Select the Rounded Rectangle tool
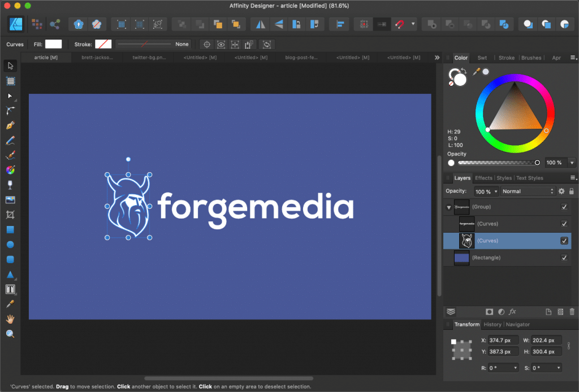Viewport: 579px width, 392px height. [x=10, y=260]
